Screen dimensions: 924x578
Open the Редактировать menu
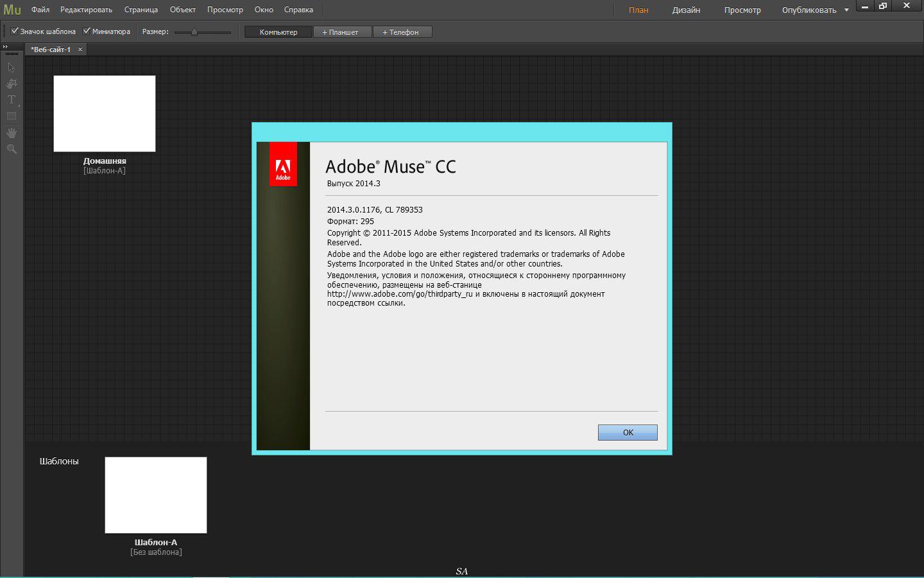[86, 10]
